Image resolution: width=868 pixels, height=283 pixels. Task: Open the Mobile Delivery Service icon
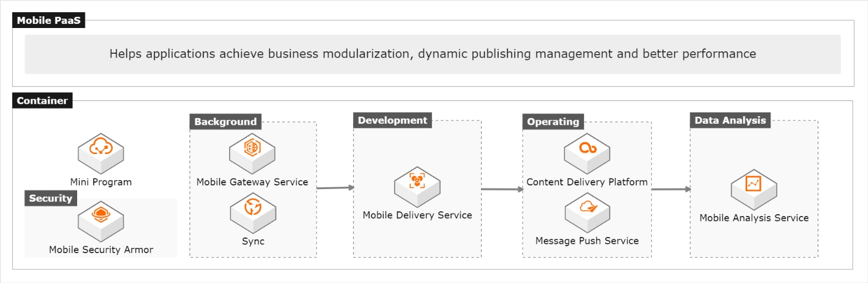417,186
